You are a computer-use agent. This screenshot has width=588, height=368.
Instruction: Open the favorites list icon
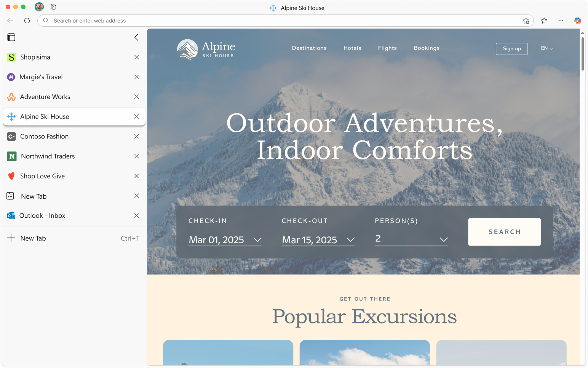pyautogui.click(x=544, y=21)
